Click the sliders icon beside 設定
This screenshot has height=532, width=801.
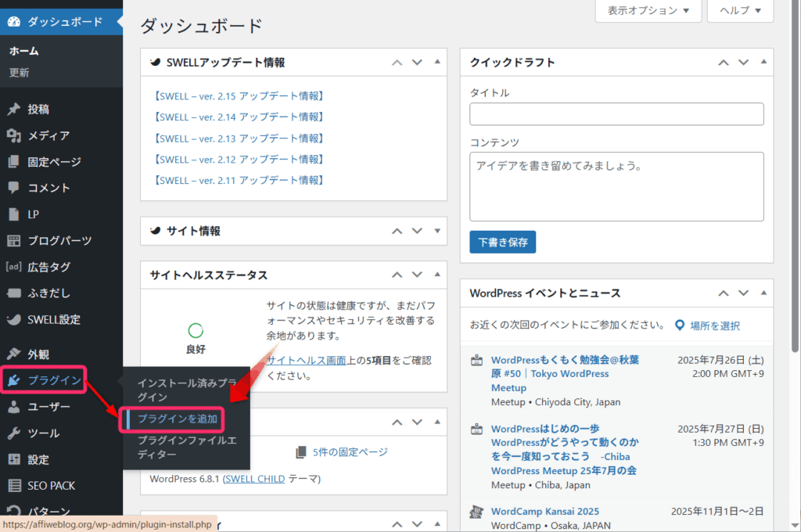click(14, 459)
